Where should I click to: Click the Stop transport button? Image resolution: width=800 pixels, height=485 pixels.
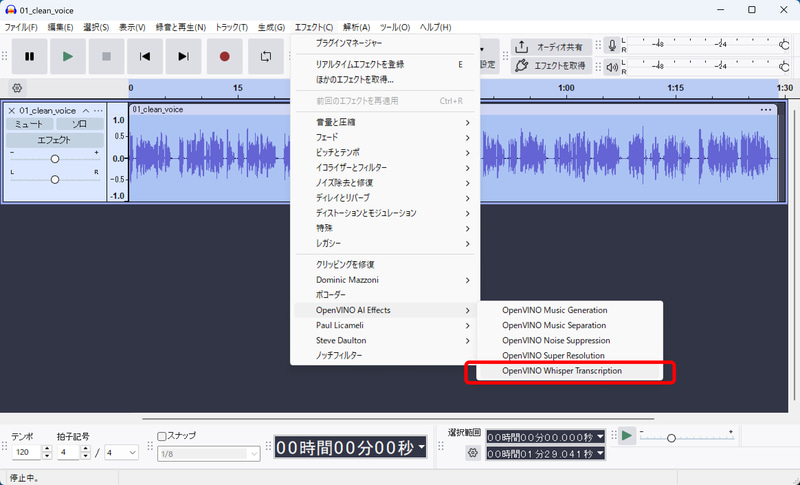click(x=107, y=57)
